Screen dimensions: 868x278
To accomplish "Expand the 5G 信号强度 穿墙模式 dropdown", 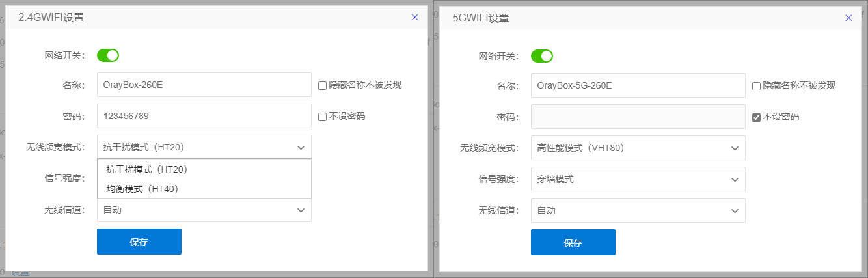I will click(638, 179).
